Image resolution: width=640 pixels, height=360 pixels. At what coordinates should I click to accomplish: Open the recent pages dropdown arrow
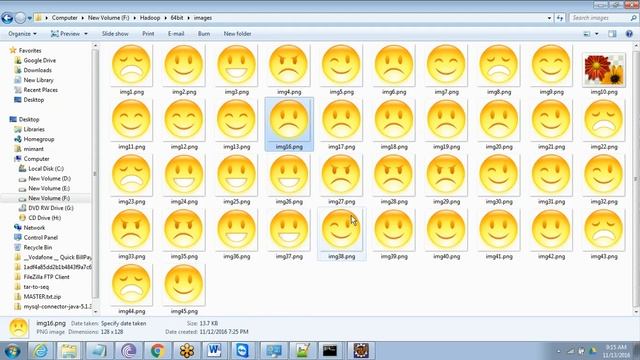tap(29, 18)
